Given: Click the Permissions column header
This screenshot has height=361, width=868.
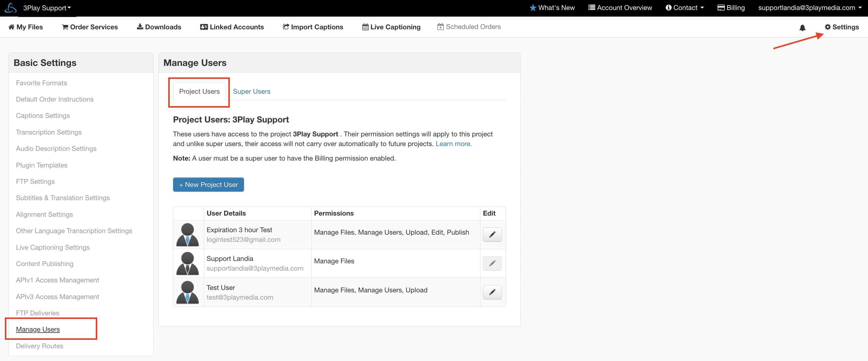Looking at the screenshot, I should tap(334, 213).
